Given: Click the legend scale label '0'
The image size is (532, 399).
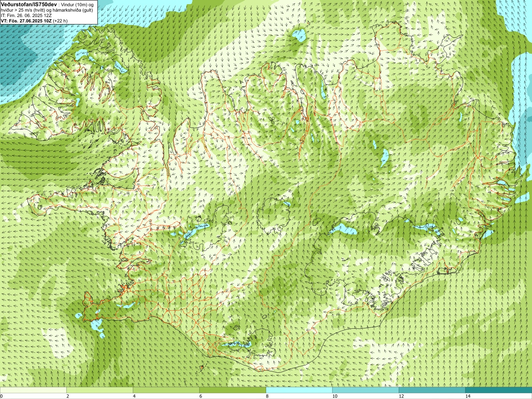Looking at the screenshot, I should [x=2, y=396].
